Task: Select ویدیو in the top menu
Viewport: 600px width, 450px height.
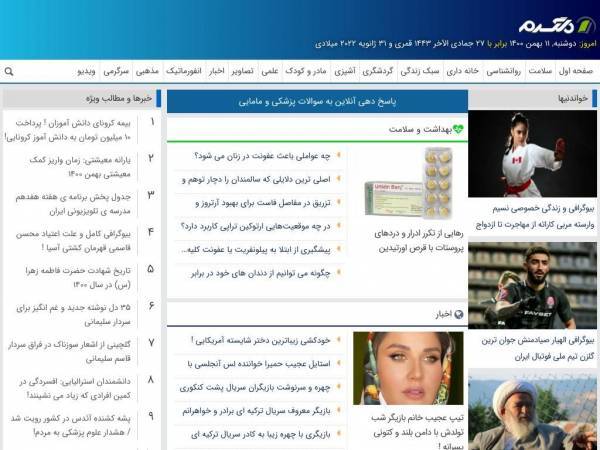Action: point(86,71)
